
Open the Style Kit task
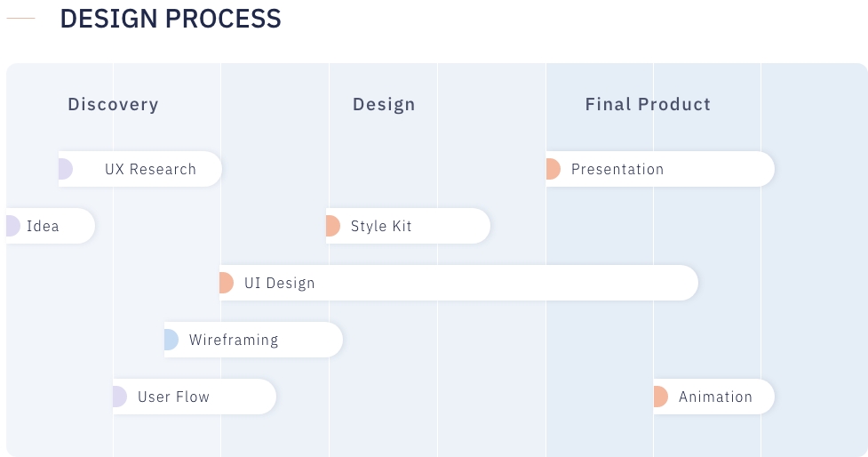click(408, 226)
